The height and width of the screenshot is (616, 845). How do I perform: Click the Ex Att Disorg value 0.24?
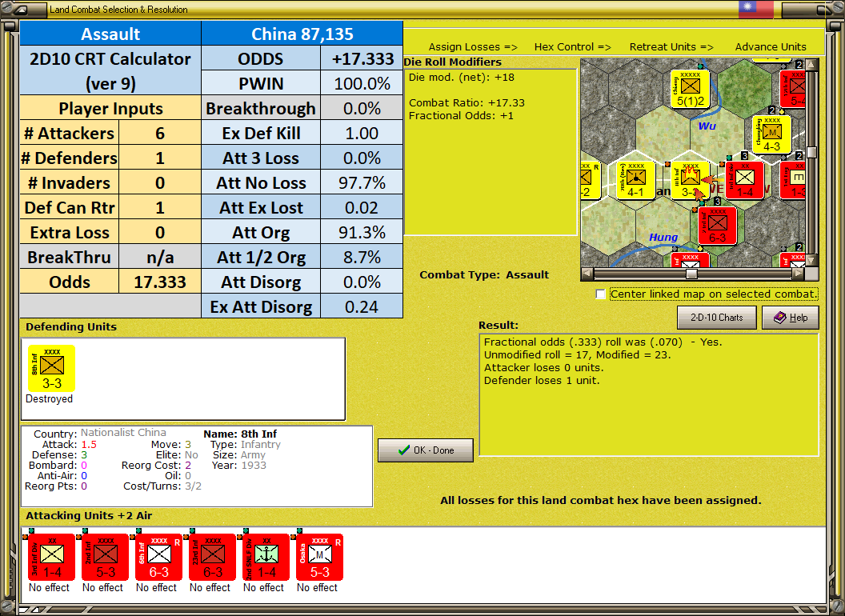pos(362,306)
